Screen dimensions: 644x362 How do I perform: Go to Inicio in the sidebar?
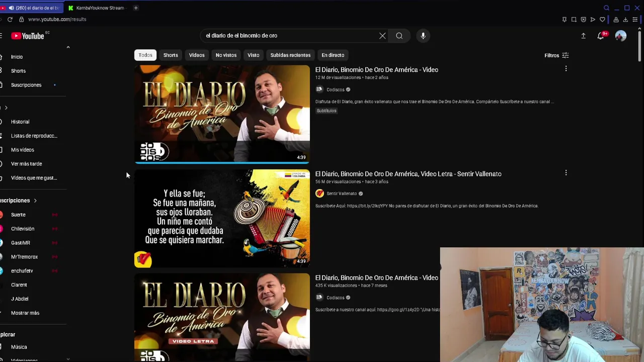coord(17,57)
